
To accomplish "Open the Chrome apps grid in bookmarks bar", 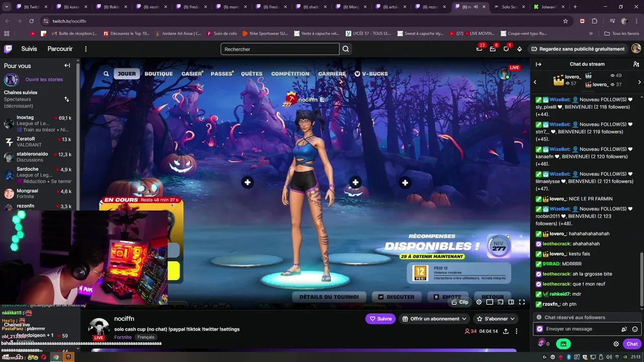I will (7, 33).
